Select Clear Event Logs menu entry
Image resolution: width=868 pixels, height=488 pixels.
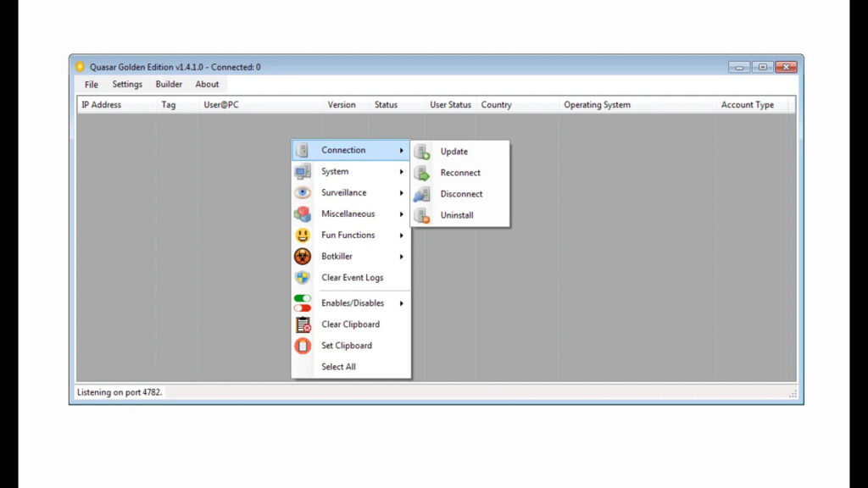pyautogui.click(x=351, y=278)
